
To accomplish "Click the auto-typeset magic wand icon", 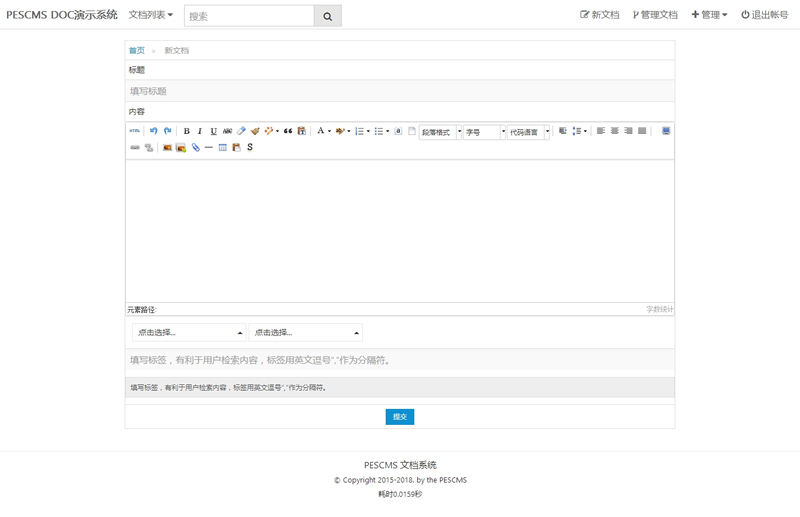I will 268,131.
